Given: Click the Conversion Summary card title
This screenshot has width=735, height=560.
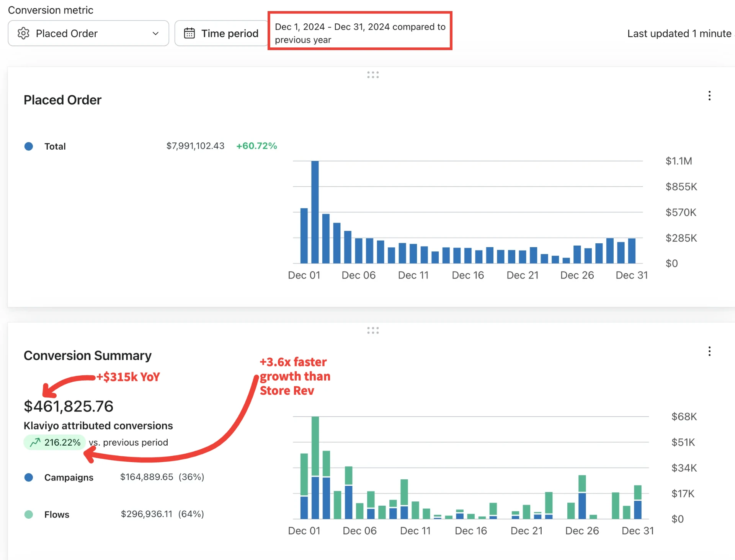Looking at the screenshot, I should 88,355.
